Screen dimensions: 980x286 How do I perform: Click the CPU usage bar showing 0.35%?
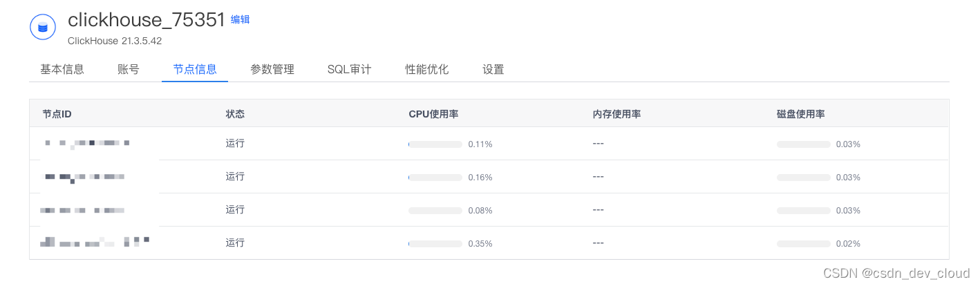click(435, 244)
